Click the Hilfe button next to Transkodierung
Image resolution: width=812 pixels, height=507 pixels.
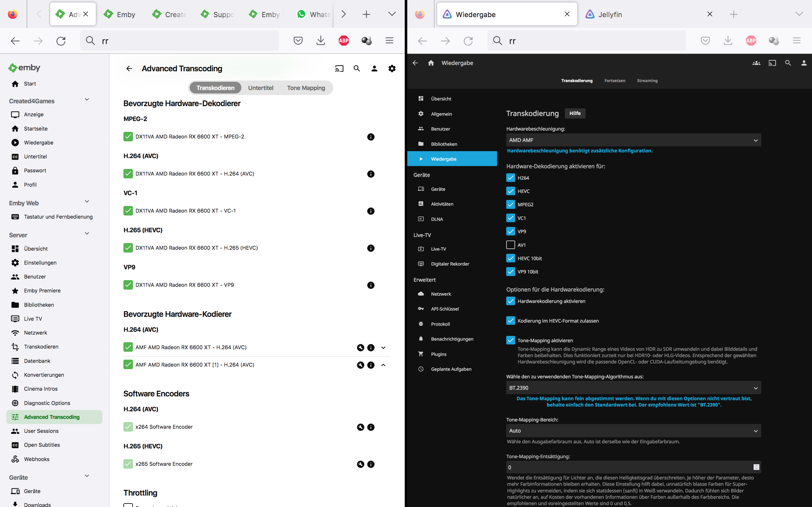[575, 113]
